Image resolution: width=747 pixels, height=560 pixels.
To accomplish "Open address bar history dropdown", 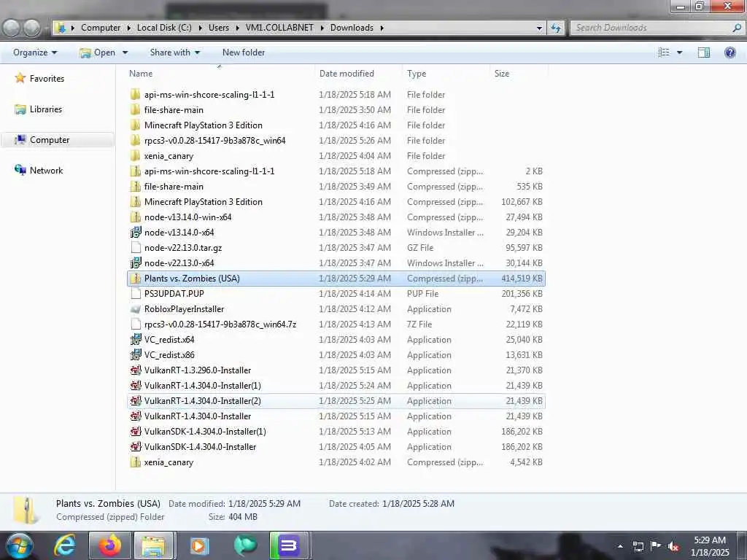I will coord(539,28).
